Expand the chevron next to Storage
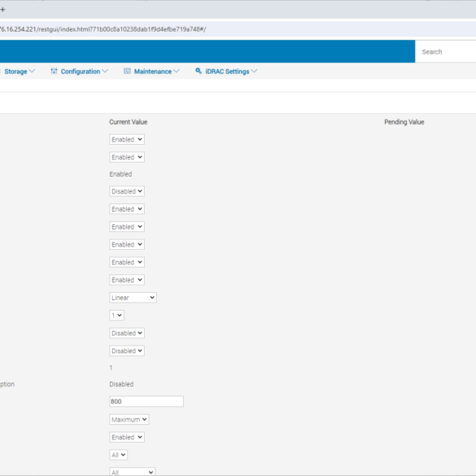476x476 pixels. pos(32,71)
